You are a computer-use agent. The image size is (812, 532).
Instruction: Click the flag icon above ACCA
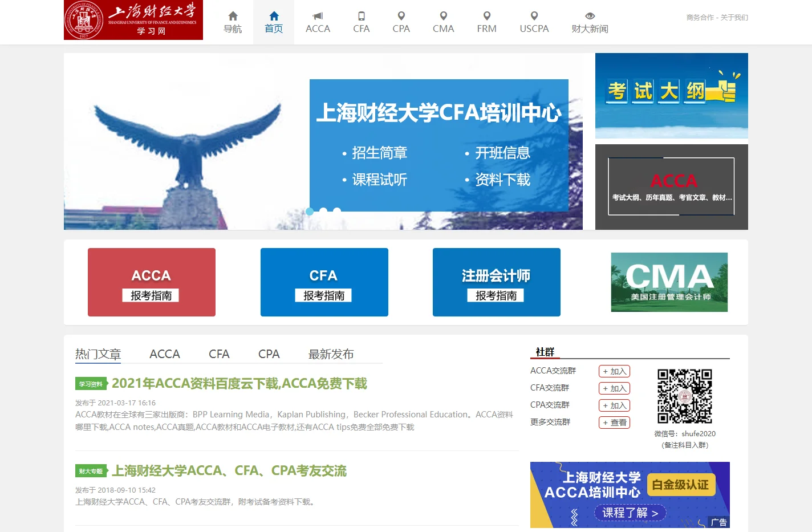tap(318, 16)
